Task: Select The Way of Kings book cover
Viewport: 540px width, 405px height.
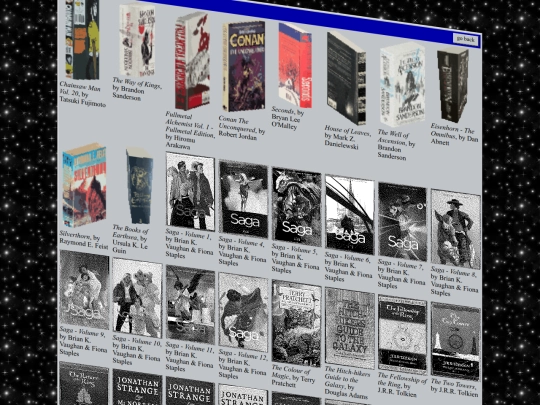Action: (137, 40)
